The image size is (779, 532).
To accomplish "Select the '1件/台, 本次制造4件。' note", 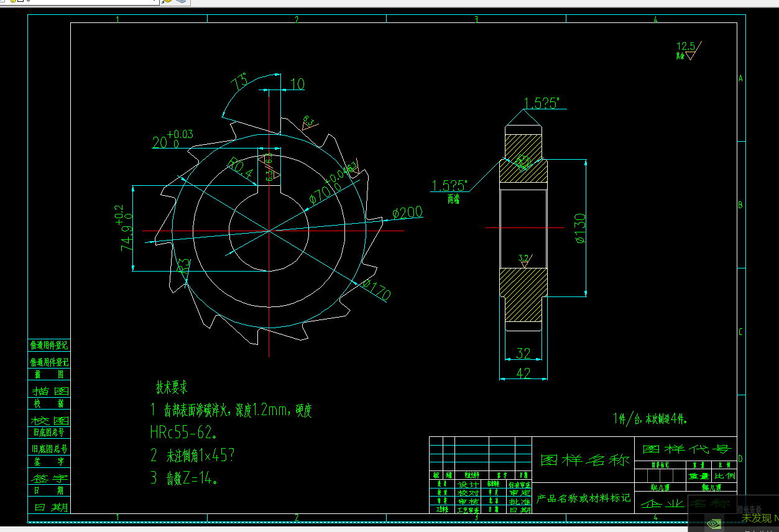I will click(x=650, y=418).
